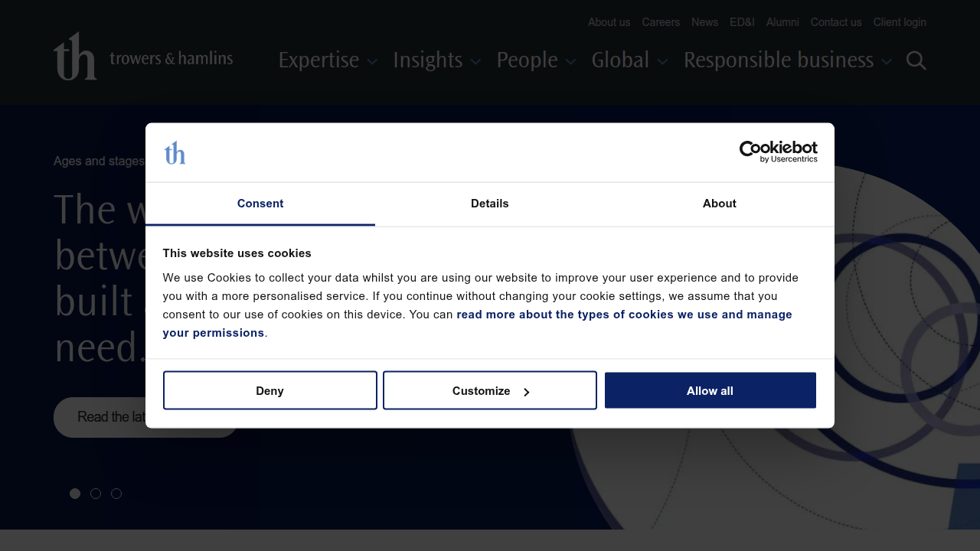Viewport: 980px width, 551px height.
Task: Switch to the Details tab
Action: [x=490, y=204]
